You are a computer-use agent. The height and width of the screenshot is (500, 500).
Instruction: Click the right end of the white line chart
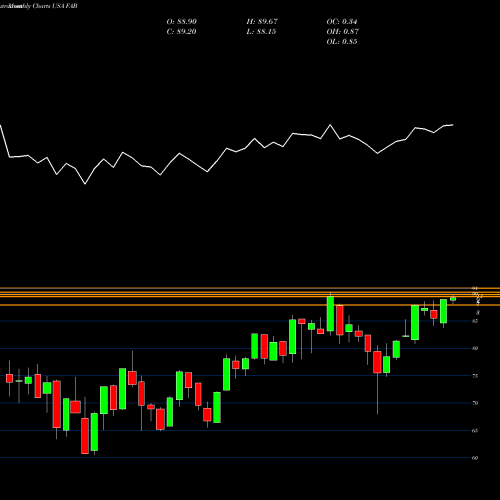[453, 125]
